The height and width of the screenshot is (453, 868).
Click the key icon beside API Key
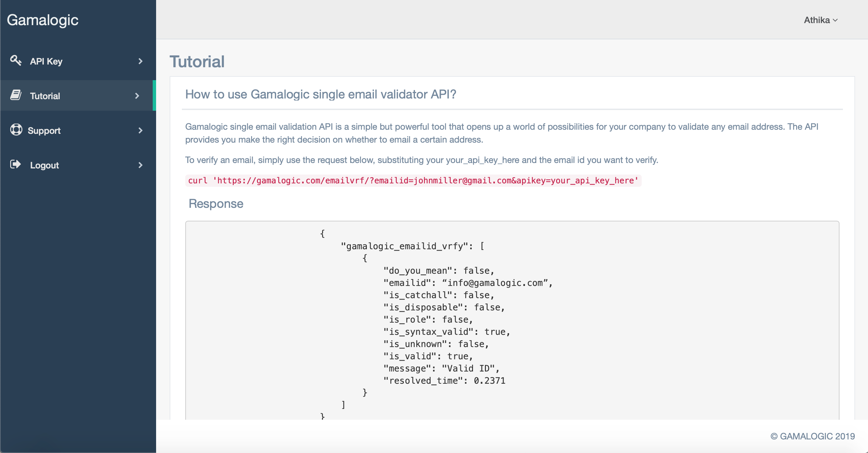click(x=16, y=60)
